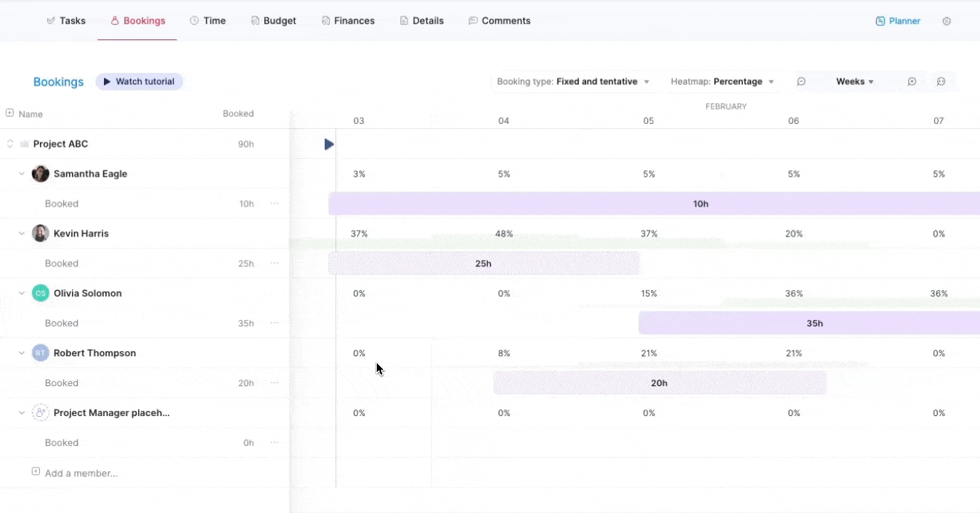The height and width of the screenshot is (513, 980).
Task: Collapse the Samantha Eagle row
Action: (x=21, y=174)
